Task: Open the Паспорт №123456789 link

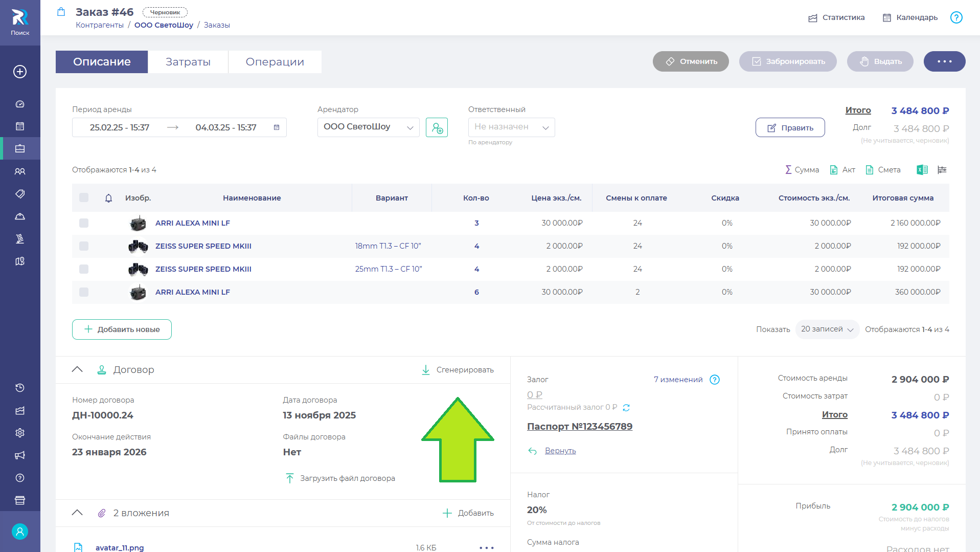Action: 579,427
